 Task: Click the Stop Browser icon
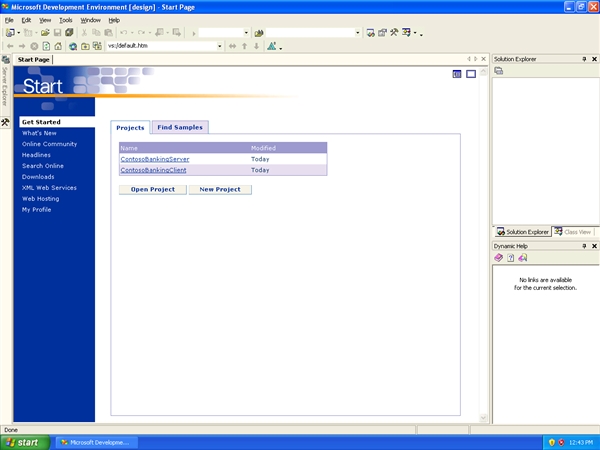34,46
